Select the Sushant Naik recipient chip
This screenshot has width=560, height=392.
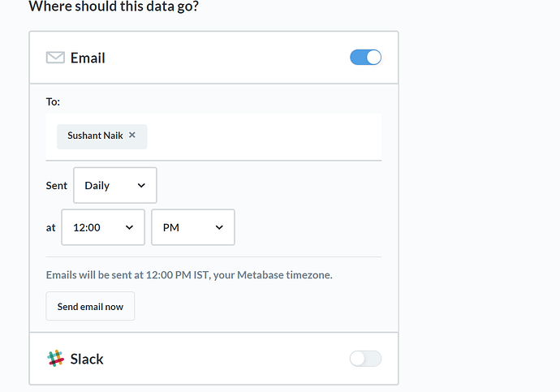point(95,136)
